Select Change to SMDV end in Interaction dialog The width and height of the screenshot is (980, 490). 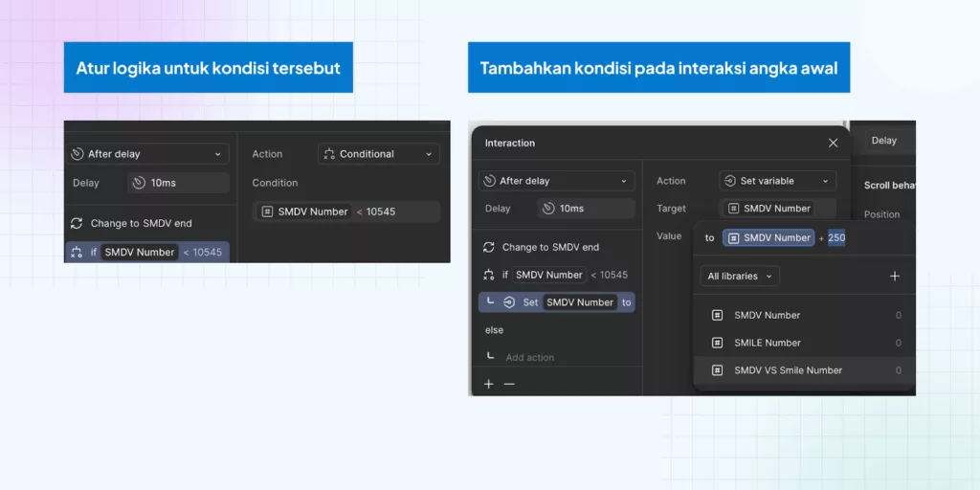[550, 247]
